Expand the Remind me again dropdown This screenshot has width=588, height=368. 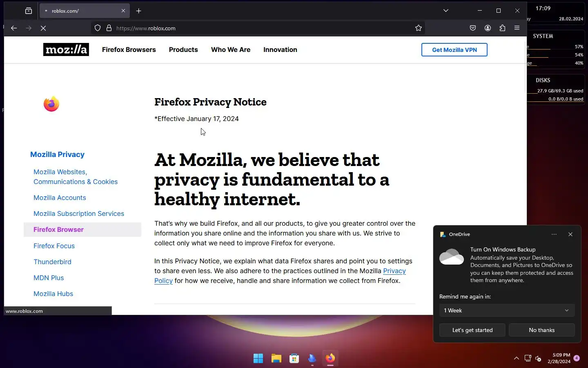coord(507,310)
